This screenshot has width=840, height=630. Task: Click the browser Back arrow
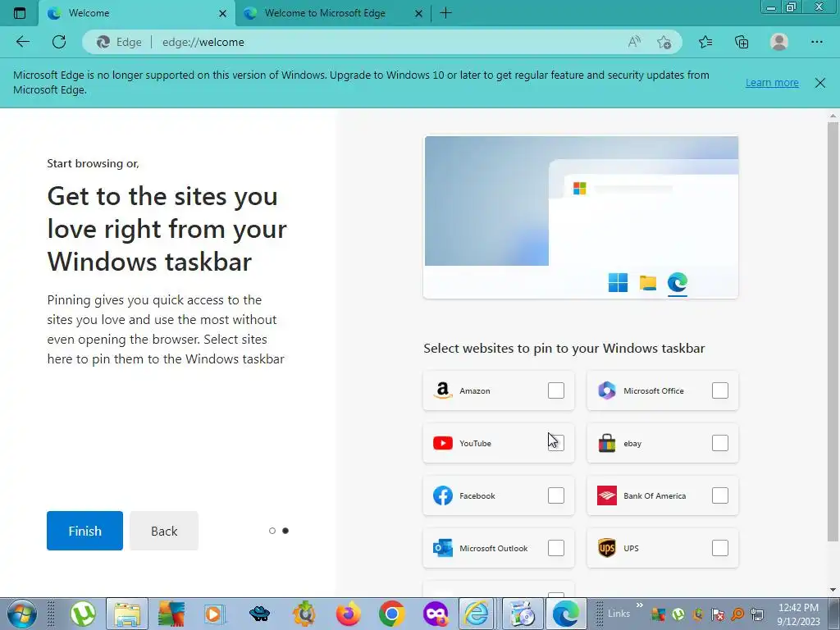pos(22,42)
